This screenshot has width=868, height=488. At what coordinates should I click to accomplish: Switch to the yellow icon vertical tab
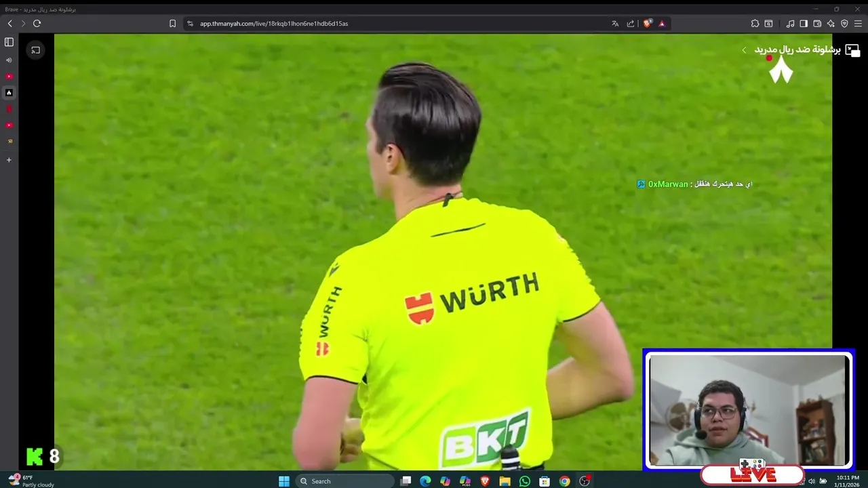(x=9, y=141)
